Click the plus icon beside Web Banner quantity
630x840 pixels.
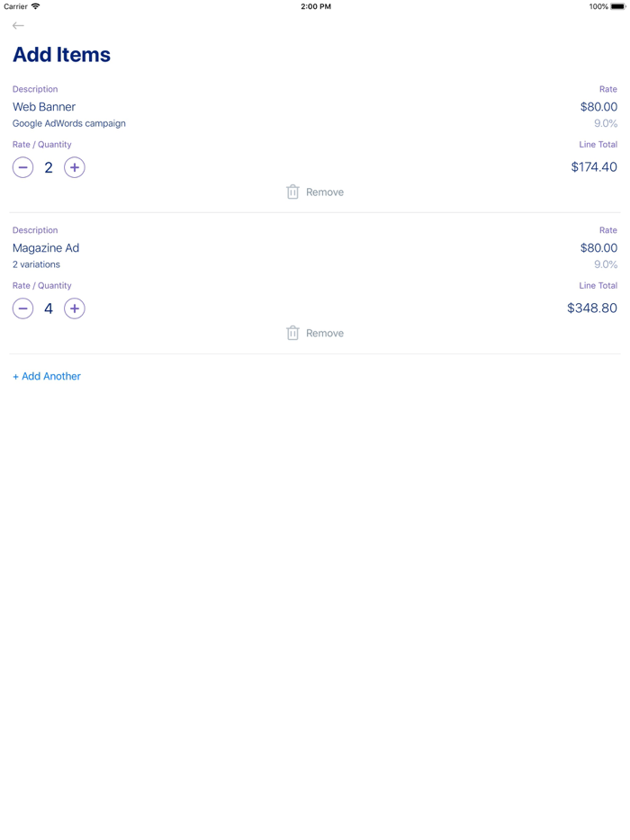pyautogui.click(x=75, y=167)
